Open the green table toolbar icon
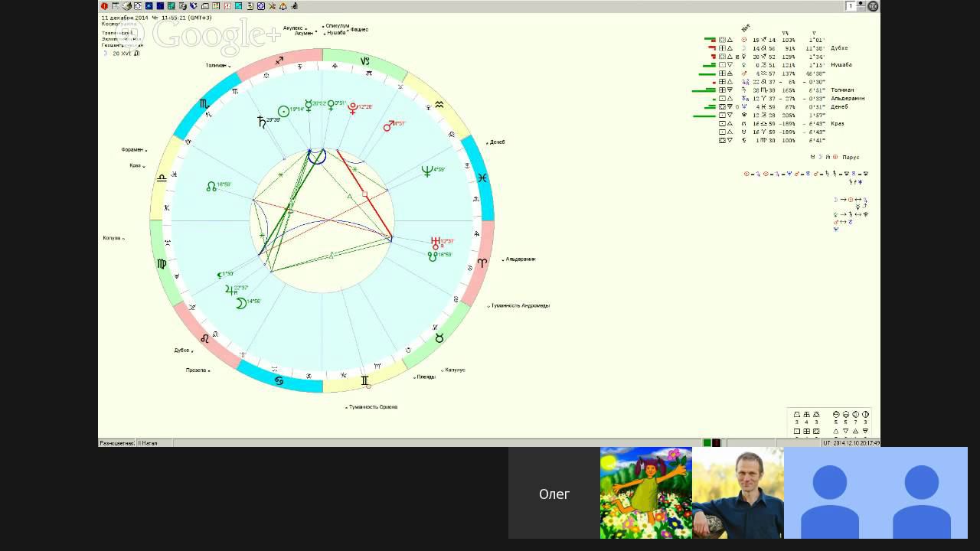The image size is (980, 551). (171, 6)
